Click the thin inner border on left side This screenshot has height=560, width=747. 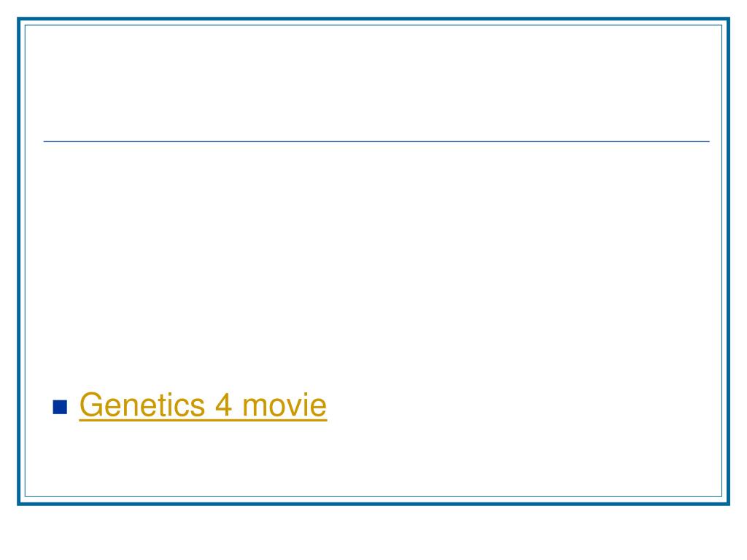[26, 261]
